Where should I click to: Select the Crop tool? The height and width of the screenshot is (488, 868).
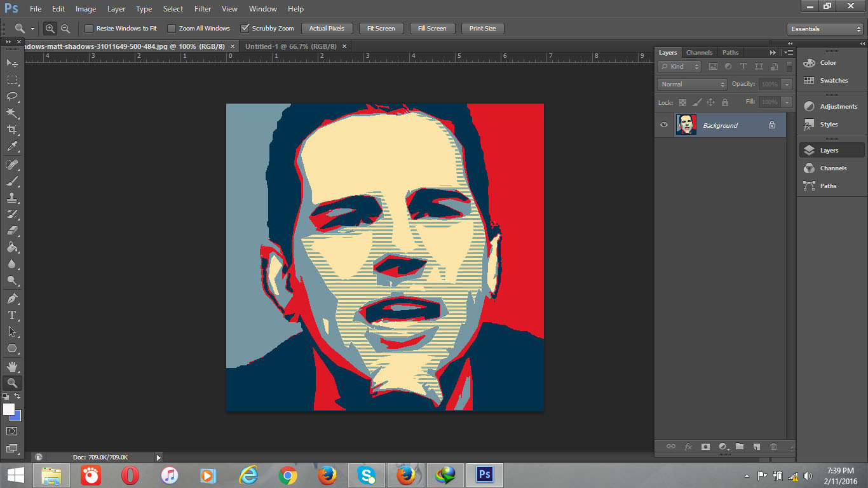[x=12, y=130]
